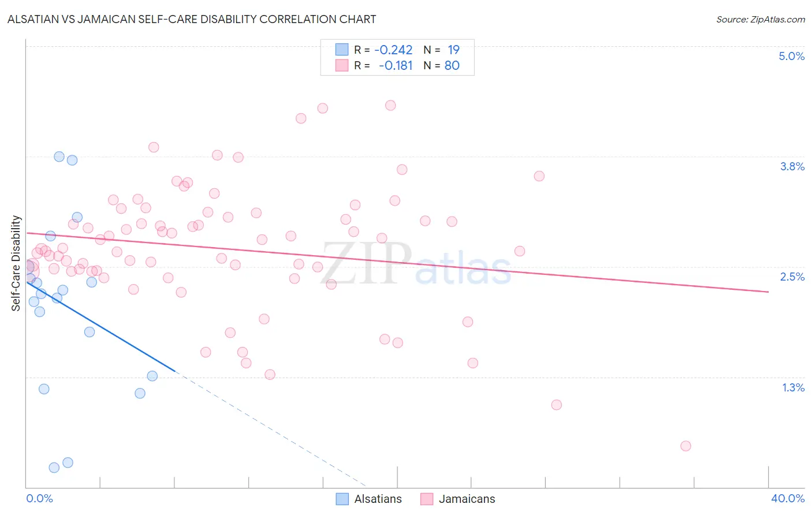Click the 1.3% y-axis label
812x515 pixels.
(x=794, y=387)
